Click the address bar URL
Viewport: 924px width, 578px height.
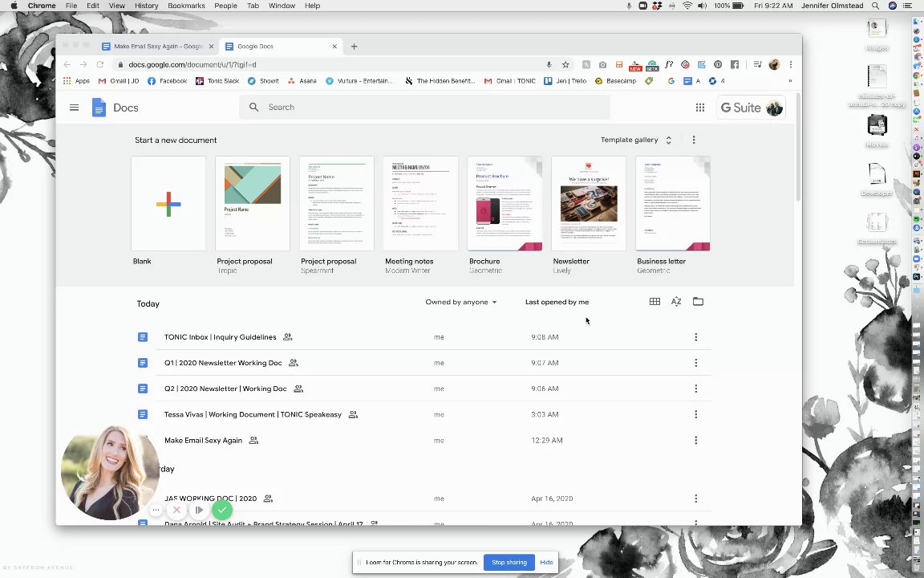[192, 64]
